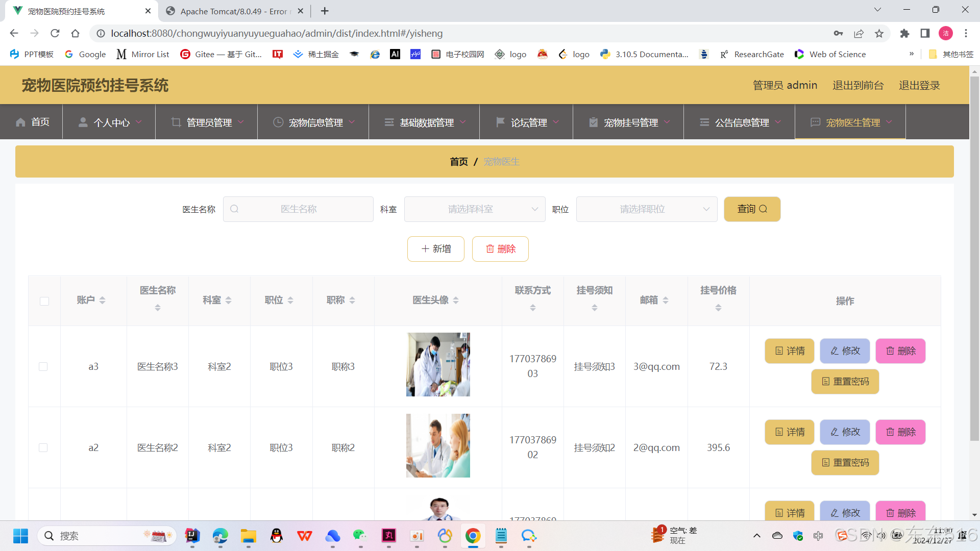This screenshot has height=551, width=980.
Task: Click the sort arrows on 医生头像 column
Action: [456, 300]
